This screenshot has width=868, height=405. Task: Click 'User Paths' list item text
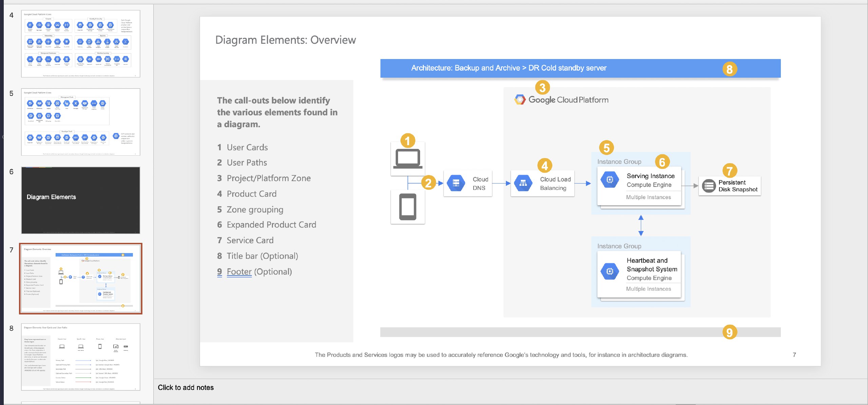click(247, 163)
